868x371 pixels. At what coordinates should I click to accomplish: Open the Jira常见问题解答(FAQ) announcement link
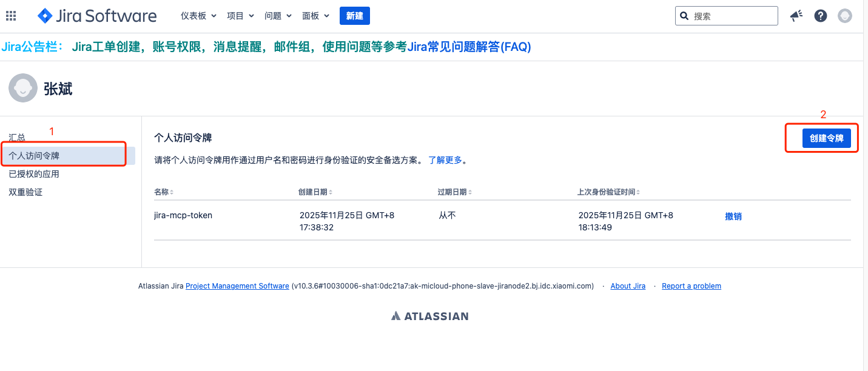pyautogui.click(x=469, y=47)
